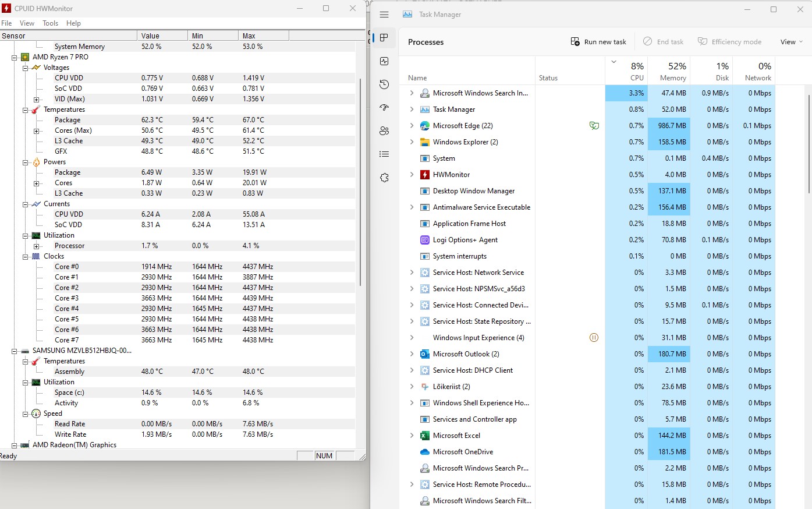Click Microsoft Edge process icon

coord(425,126)
